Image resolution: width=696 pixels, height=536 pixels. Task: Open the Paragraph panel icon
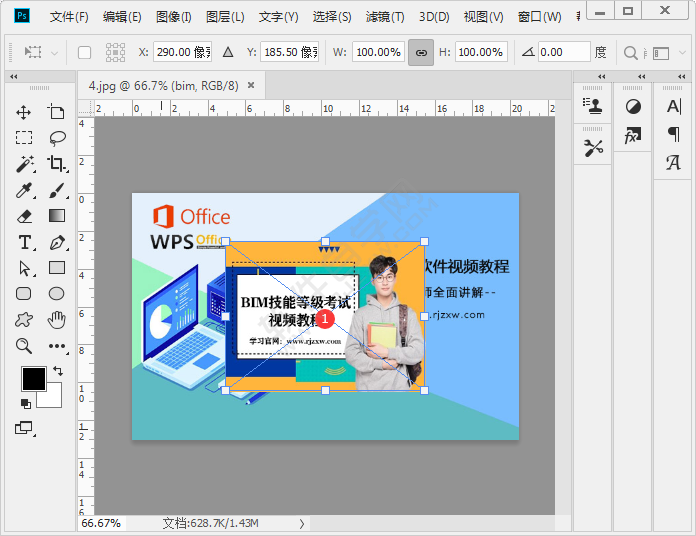673,134
